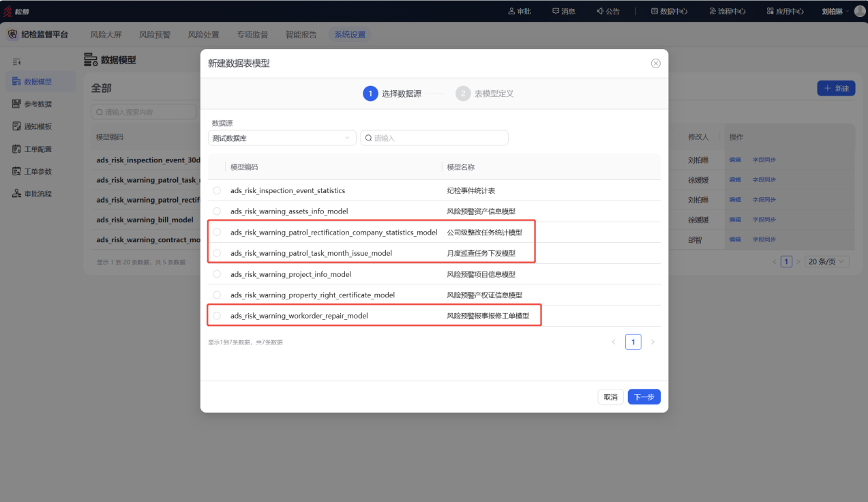Expand the 刘柏琳 user account menu
The image size is (868, 502).
click(x=836, y=11)
